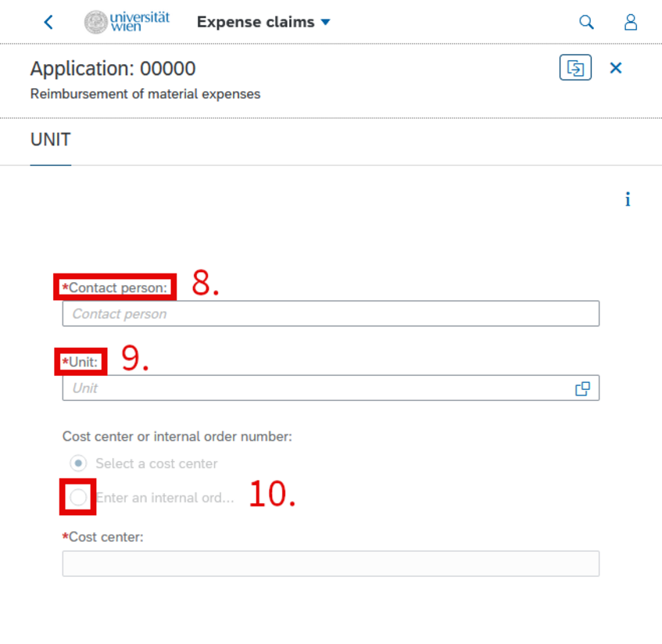Image resolution: width=662 pixels, height=644 pixels.
Task: Click the 'Reimbursement of material expenses' subtitle
Action: (145, 94)
